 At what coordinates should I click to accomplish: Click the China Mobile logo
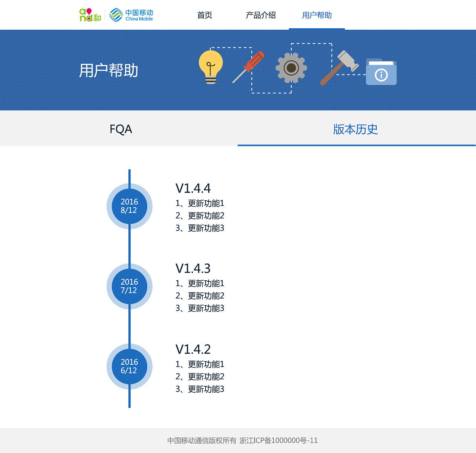pyautogui.click(x=131, y=15)
